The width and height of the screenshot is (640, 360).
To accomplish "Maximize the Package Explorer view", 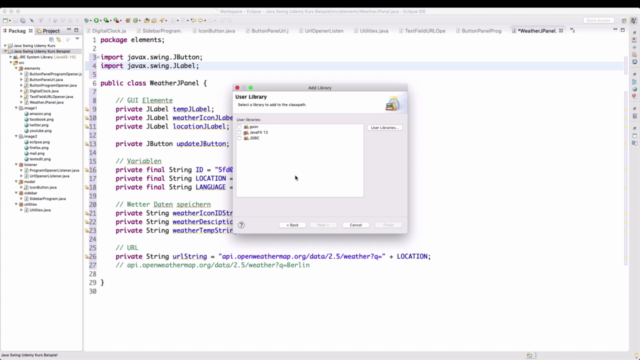I will click(76, 30).
